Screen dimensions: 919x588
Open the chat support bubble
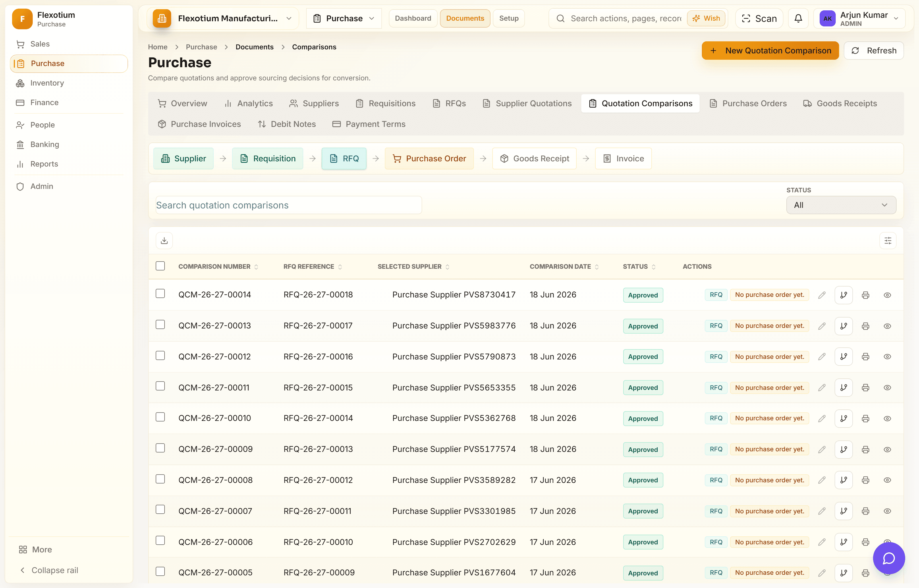[x=889, y=558]
